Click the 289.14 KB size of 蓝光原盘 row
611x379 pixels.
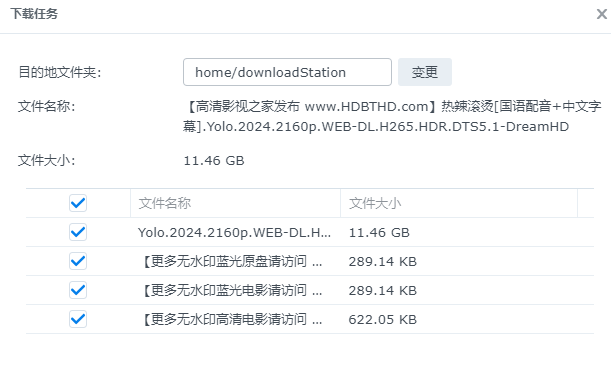point(383,261)
